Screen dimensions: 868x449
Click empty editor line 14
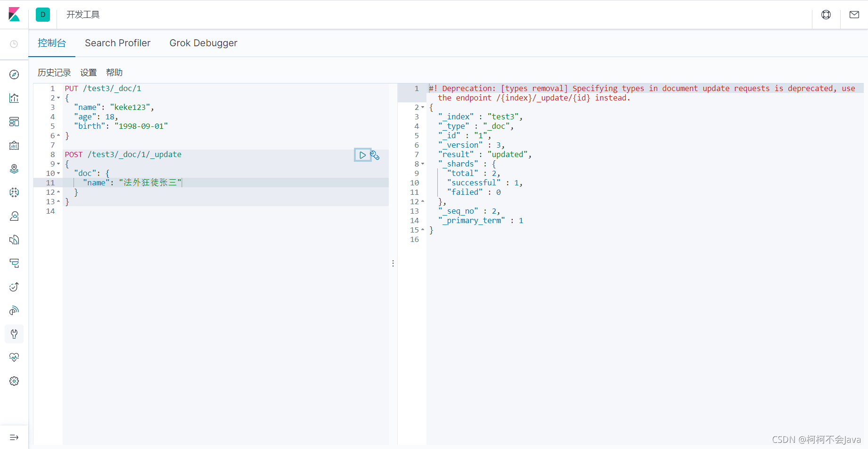click(225, 211)
